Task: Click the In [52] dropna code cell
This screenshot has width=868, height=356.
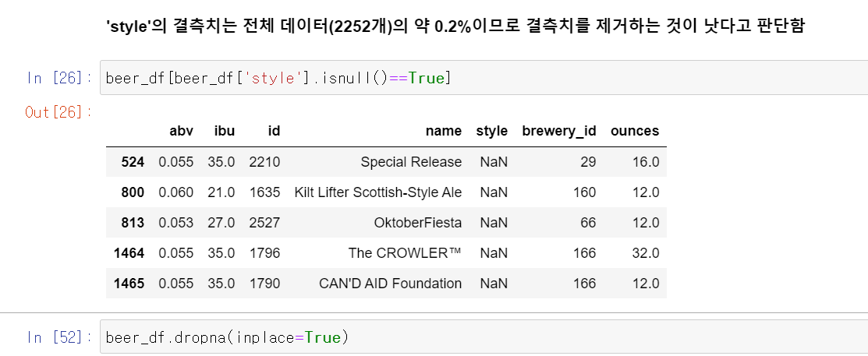Action: [484, 337]
